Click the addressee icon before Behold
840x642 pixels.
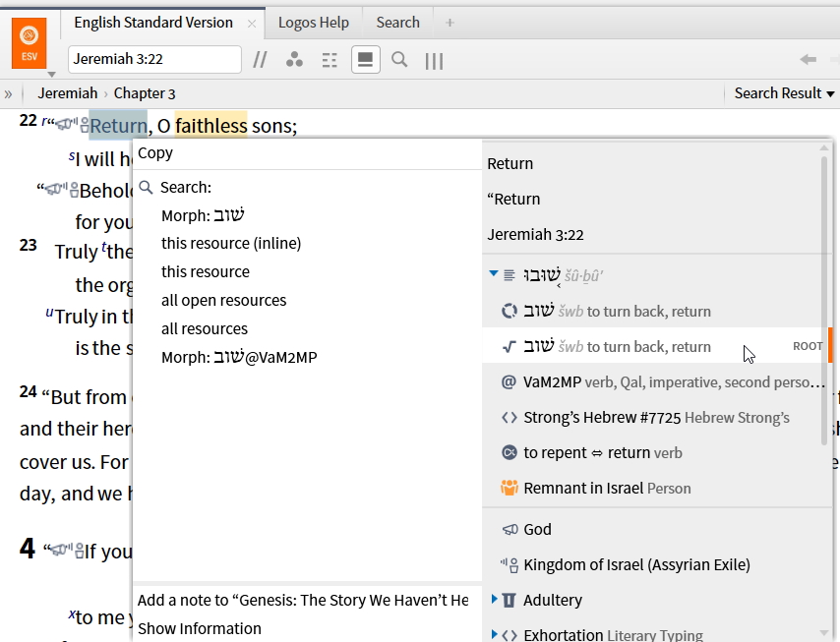pyautogui.click(x=75, y=190)
